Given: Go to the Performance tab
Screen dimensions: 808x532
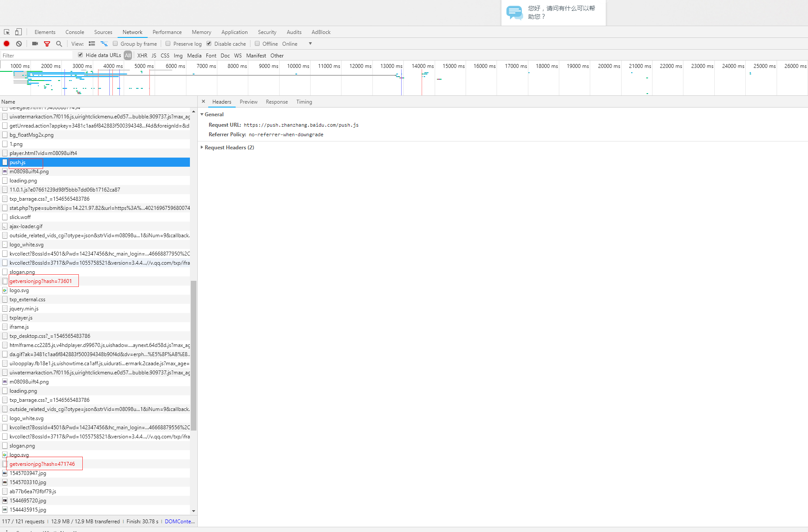Looking at the screenshot, I should click(x=167, y=32).
